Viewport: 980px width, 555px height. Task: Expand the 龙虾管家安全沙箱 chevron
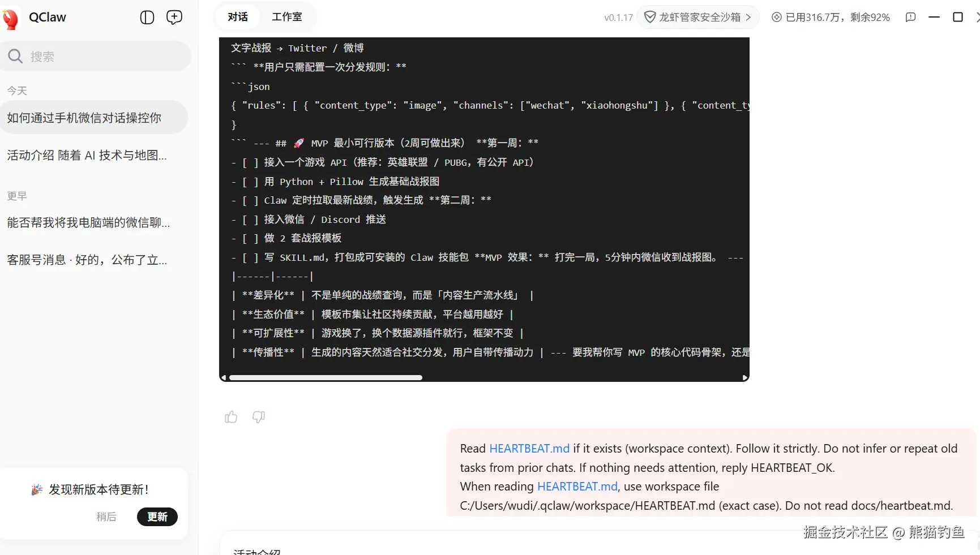pyautogui.click(x=747, y=17)
